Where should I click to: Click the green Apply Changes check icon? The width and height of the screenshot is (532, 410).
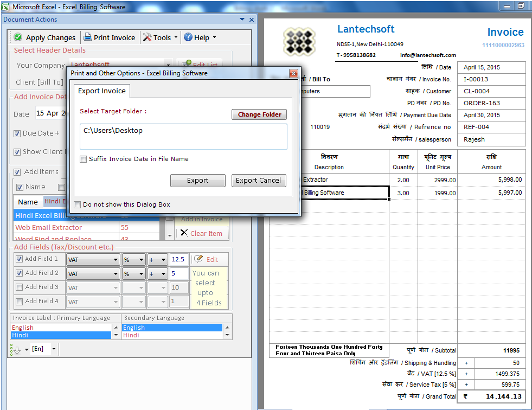(18, 37)
